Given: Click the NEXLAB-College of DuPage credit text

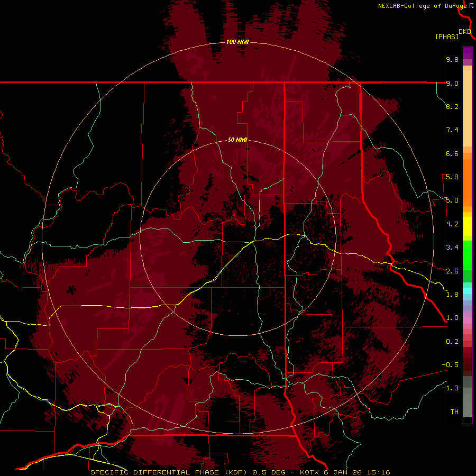Looking at the screenshot, I should (x=422, y=6).
